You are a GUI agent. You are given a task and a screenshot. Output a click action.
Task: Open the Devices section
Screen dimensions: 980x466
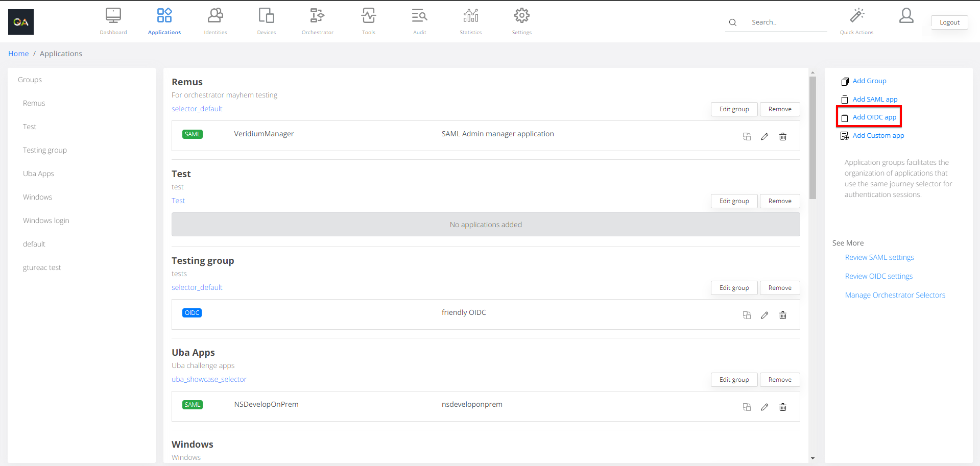point(266,20)
